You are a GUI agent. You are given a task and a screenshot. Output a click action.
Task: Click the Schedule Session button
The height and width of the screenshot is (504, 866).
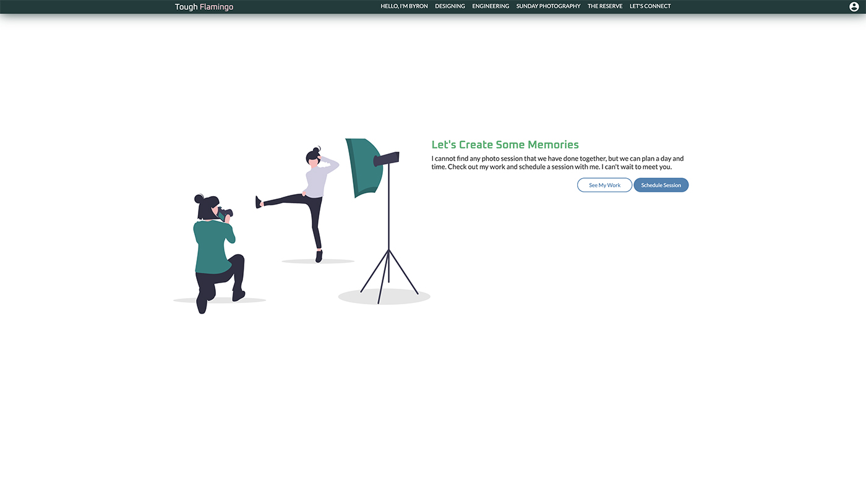coord(661,185)
